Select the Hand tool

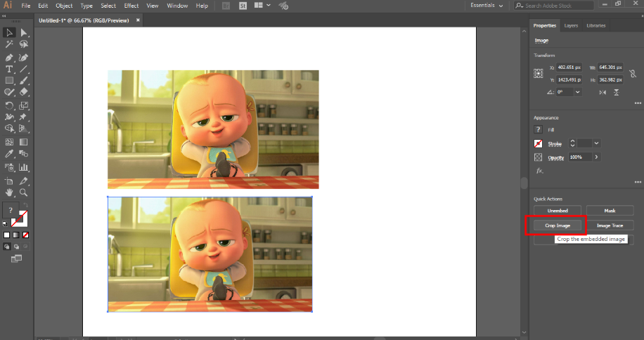click(9, 192)
